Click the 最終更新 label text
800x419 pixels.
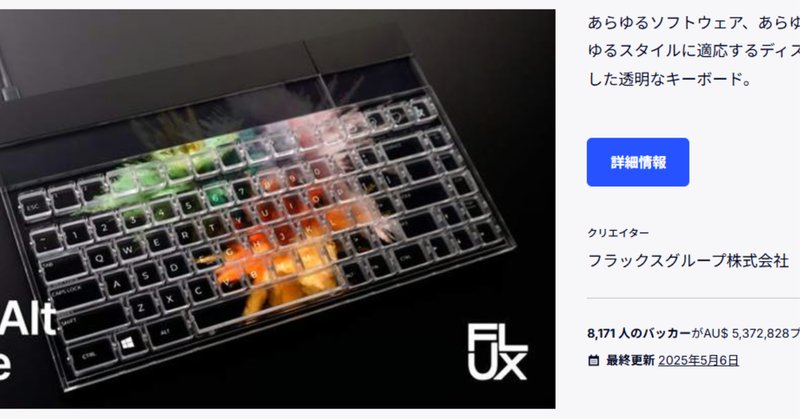[630, 360]
